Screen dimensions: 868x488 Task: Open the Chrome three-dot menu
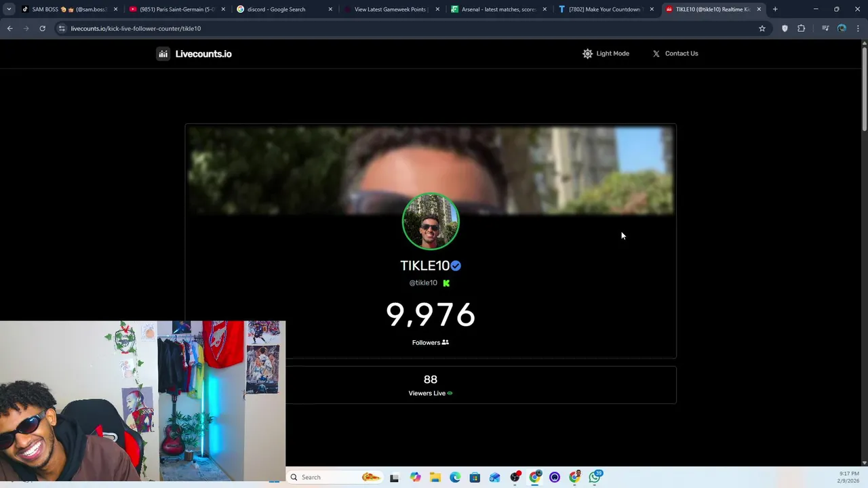pyautogui.click(x=858, y=28)
